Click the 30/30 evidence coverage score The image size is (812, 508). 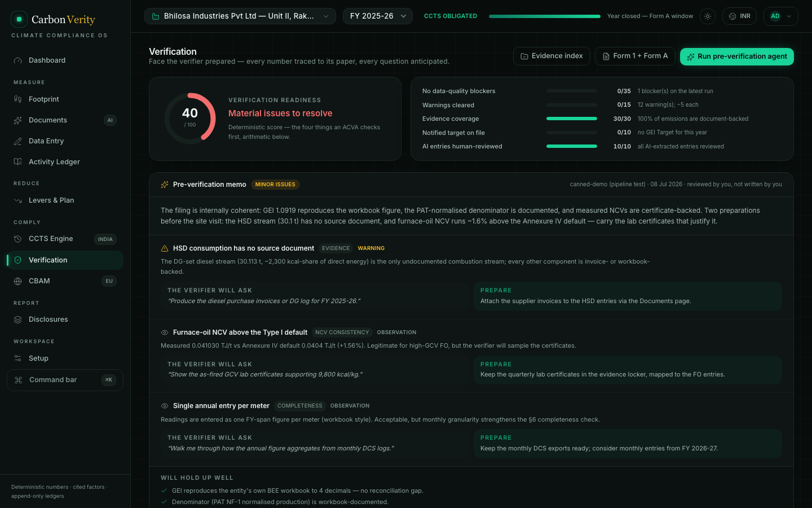(622, 119)
